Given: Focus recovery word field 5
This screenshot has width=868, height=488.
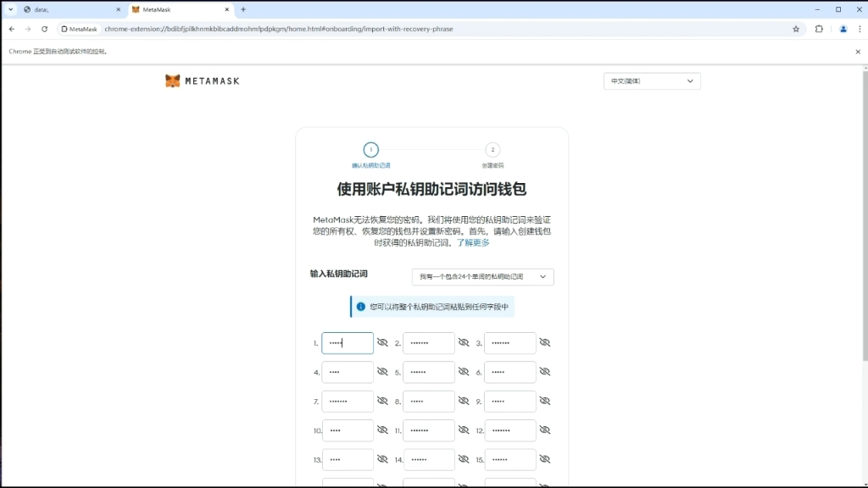Looking at the screenshot, I should tap(428, 373).
